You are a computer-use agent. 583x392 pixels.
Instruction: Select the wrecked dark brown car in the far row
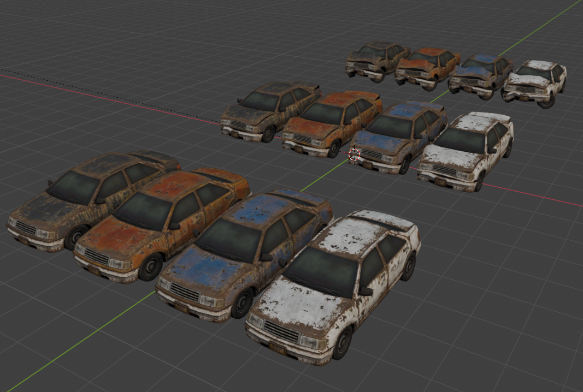pyautogui.click(x=378, y=61)
